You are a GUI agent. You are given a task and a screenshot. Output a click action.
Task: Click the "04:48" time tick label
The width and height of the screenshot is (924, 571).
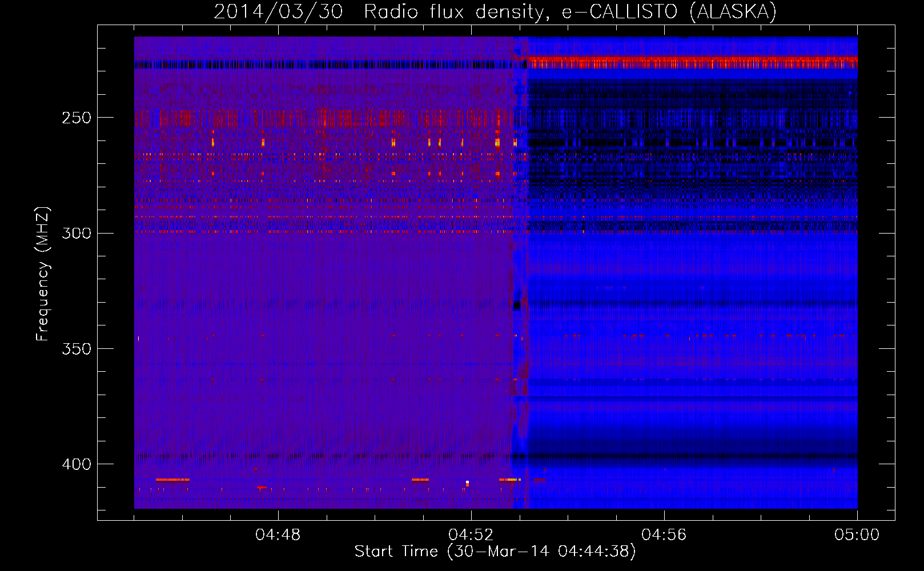278,534
